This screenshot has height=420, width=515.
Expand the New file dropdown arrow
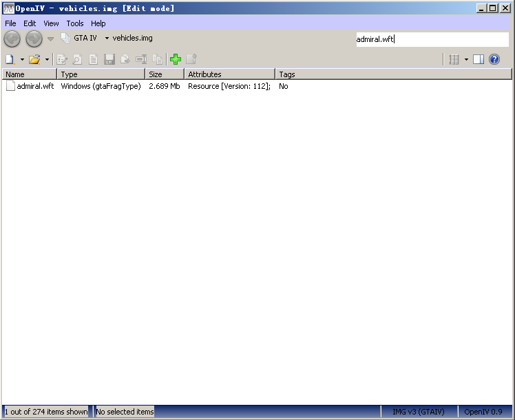pyautogui.click(x=22, y=59)
